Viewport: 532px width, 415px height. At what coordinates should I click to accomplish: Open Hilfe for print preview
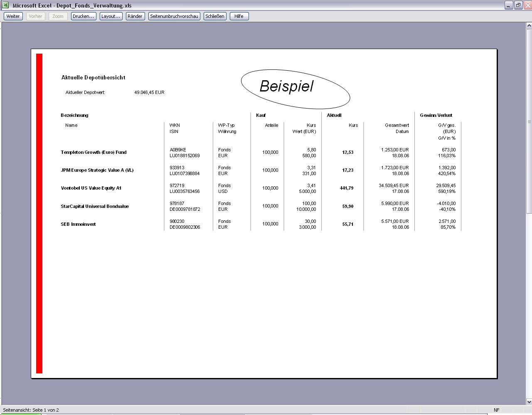(239, 16)
